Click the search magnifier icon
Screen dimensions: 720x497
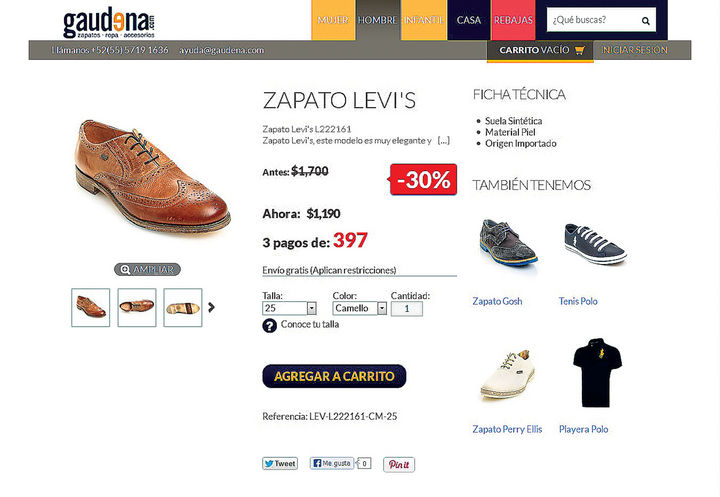click(646, 21)
